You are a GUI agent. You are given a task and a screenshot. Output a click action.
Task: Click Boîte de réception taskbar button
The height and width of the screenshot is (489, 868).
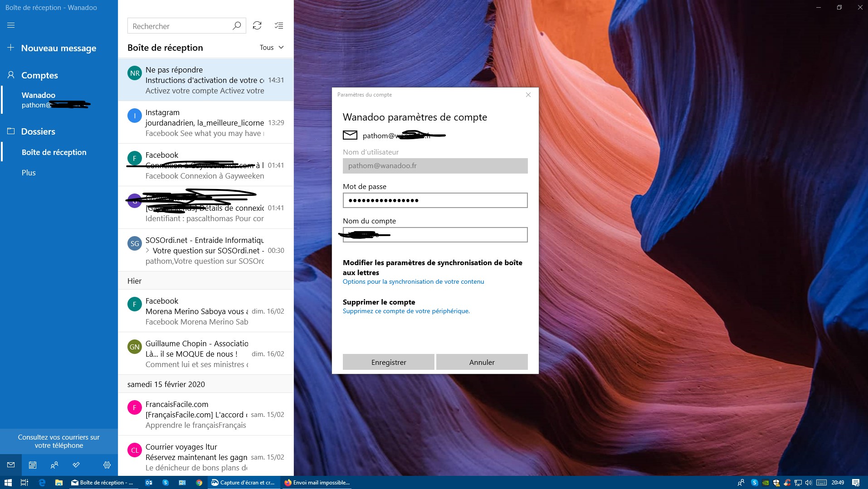point(102,483)
